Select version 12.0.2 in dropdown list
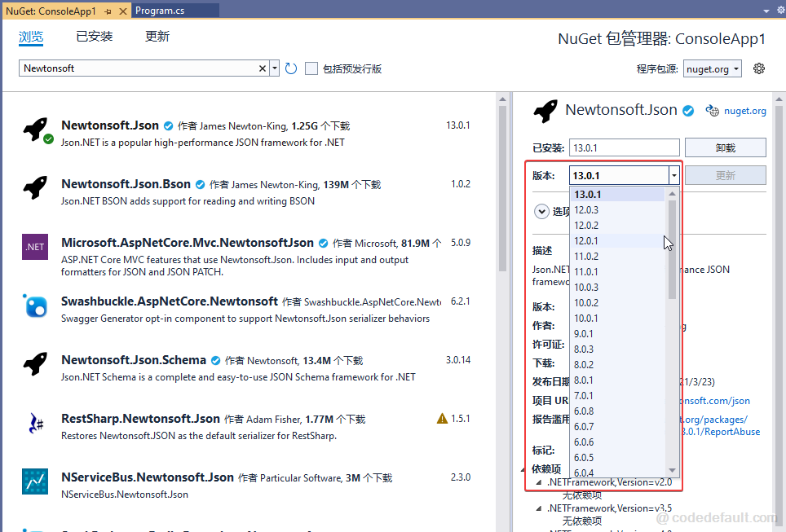The width and height of the screenshot is (786, 532). point(617,226)
